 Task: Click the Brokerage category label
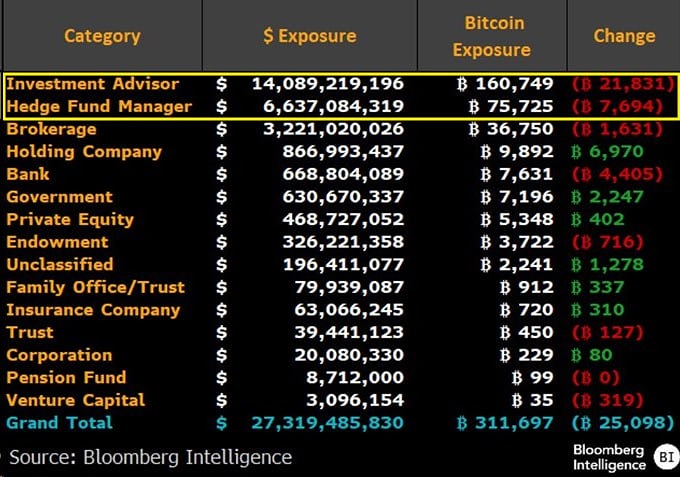52,129
